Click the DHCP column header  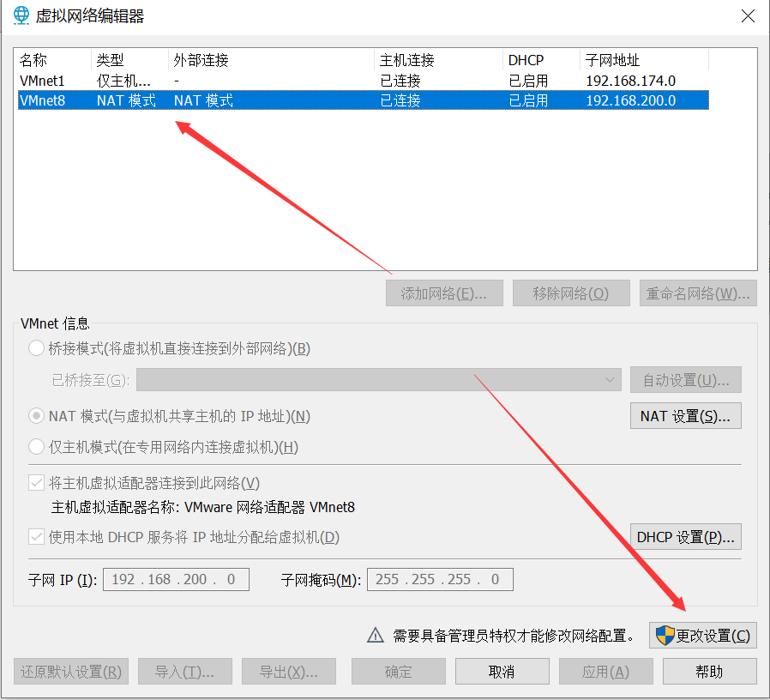(526, 60)
